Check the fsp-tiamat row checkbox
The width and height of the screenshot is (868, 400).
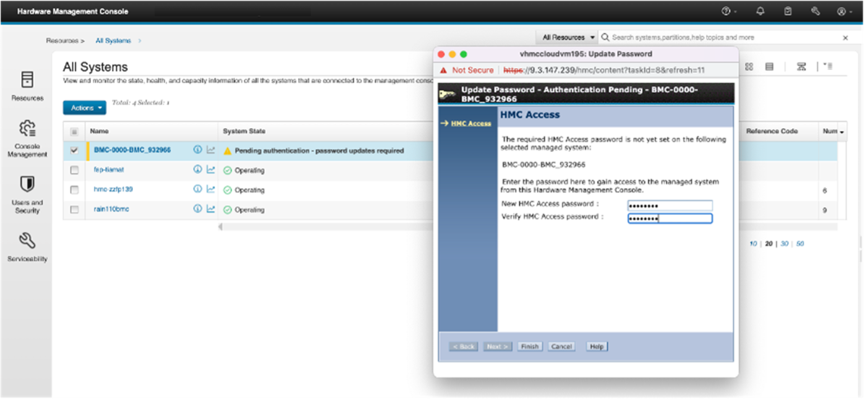pyautogui.click(x=75, y=170)
